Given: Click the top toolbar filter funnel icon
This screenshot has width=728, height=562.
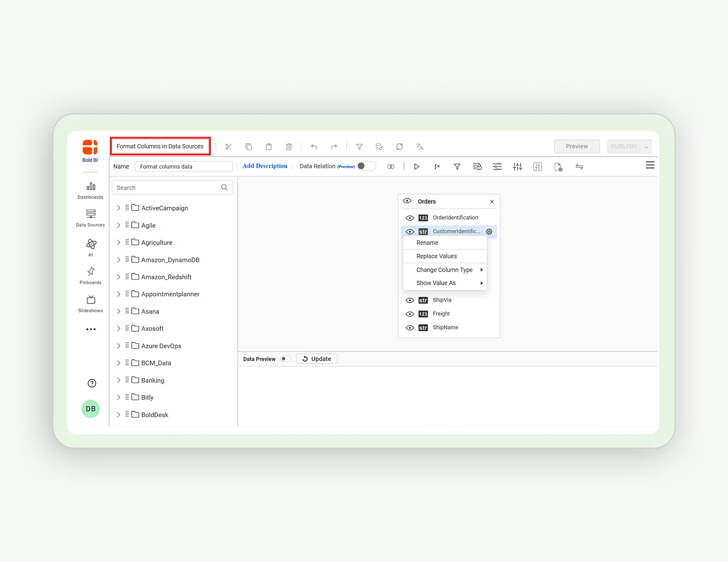Looking at the screenshot, I should 359,147.
